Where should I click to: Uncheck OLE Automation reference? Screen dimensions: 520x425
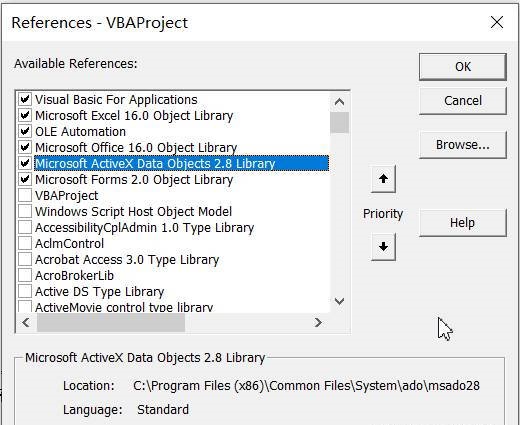(x=25, y=131)
